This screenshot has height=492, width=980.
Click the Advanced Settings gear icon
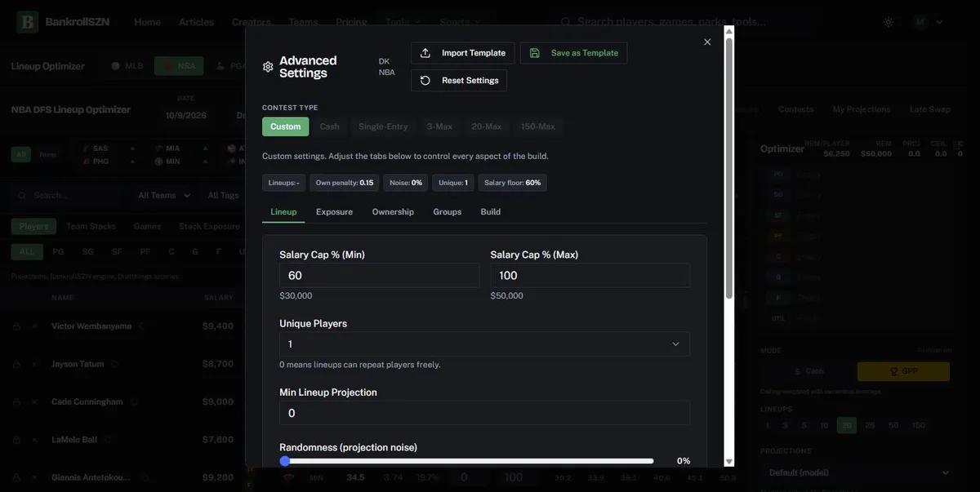click(x=268, y=67)
